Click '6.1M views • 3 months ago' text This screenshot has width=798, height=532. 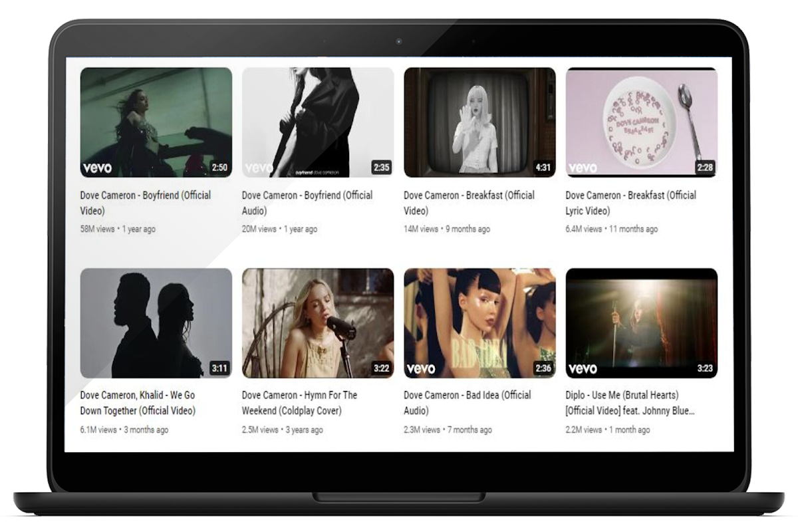pyautogui.click(x=124, y=430)
